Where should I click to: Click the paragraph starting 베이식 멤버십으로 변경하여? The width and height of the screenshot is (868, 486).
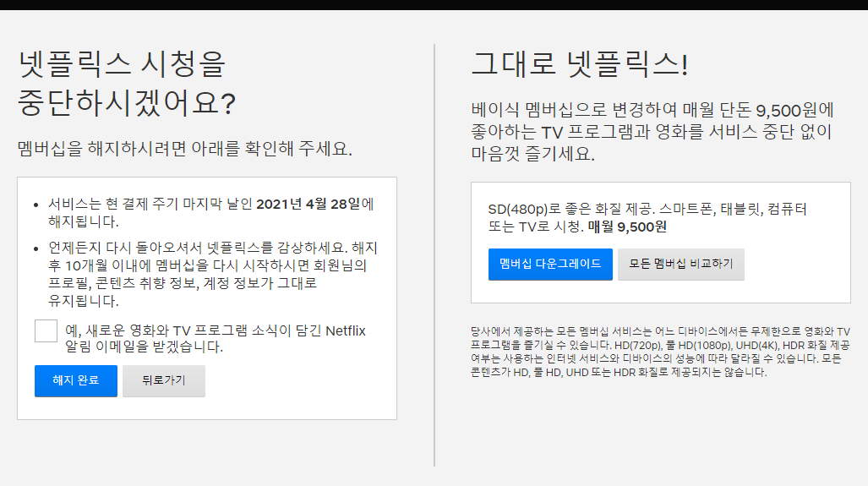coord(652,132)
